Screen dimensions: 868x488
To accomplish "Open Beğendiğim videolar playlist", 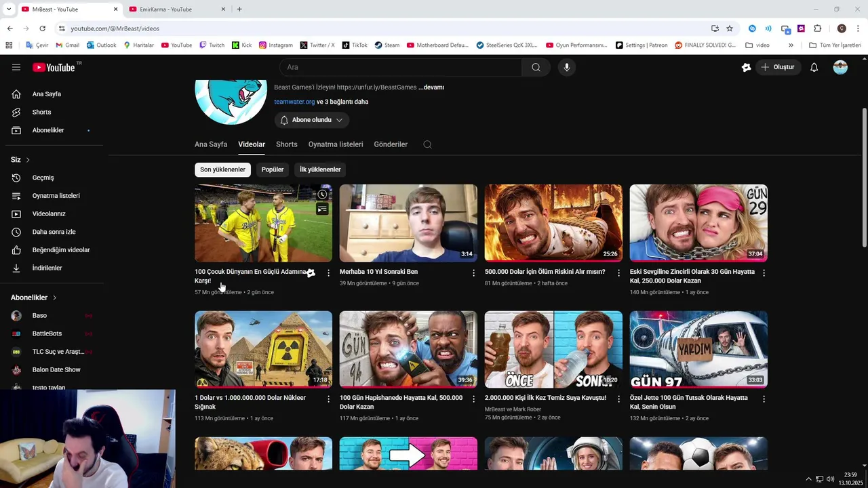I will [x=54, y=250].
